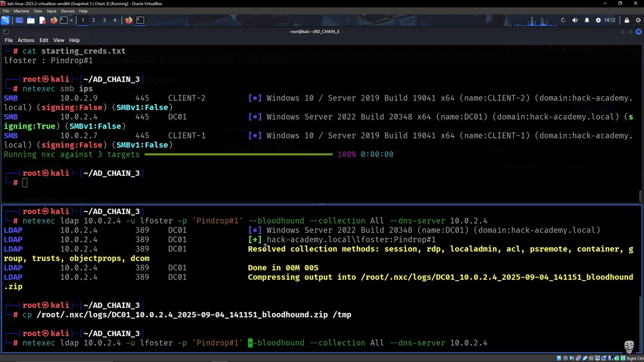The width and height of the screenshot is (644, 362).
Task: Open the terminal Edit menu
Action: (x=43, y=40)
